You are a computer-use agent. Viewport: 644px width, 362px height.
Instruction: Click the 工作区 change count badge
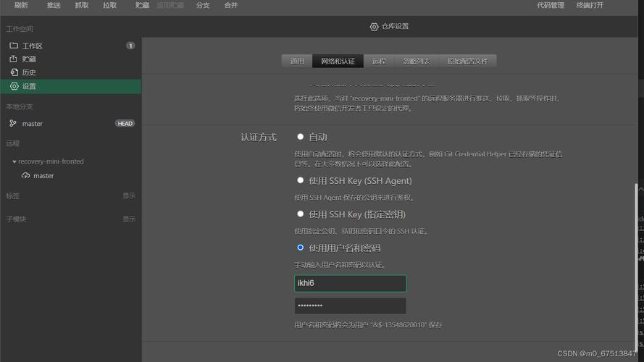(130, 46)
